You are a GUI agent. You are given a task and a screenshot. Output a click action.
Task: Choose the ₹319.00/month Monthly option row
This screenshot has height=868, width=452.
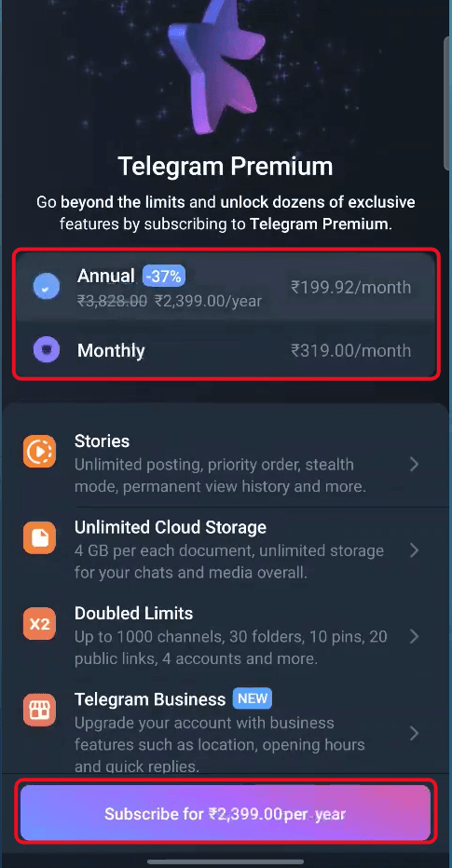[226, 350]
